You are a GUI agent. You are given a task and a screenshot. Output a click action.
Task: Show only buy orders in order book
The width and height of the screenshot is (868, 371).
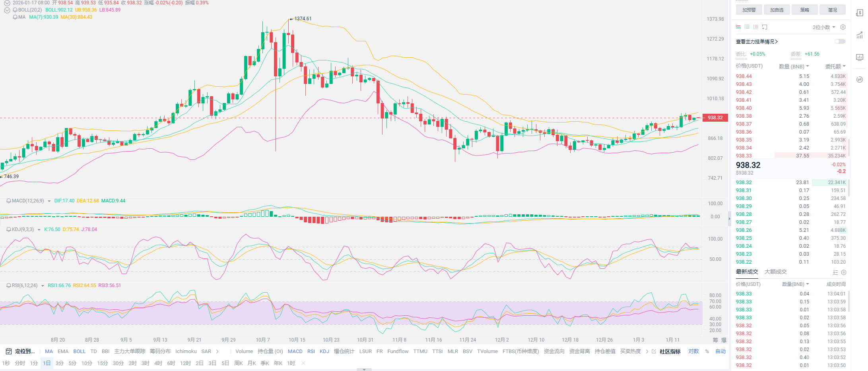(x=747, y=27)
